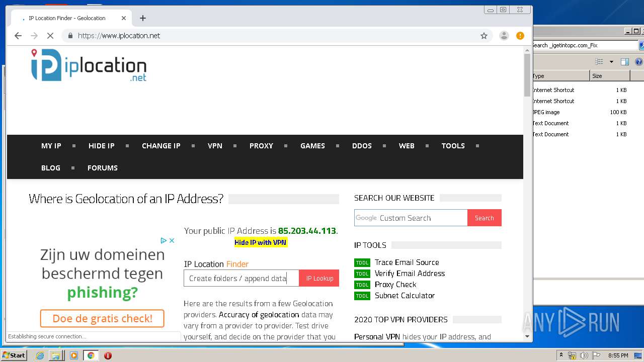Open Action Center flag icon
The height and width of the screenshot is (362, 644).
pos(596,355)
